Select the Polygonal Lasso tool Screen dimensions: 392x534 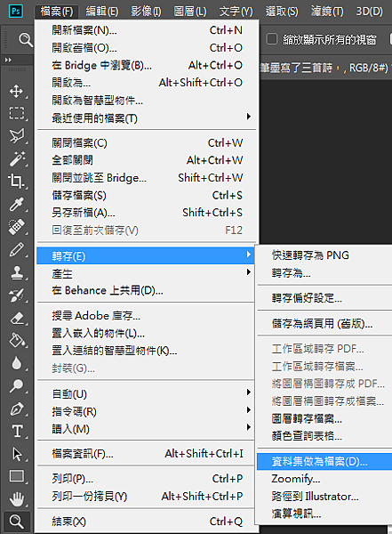pos(16,136)
